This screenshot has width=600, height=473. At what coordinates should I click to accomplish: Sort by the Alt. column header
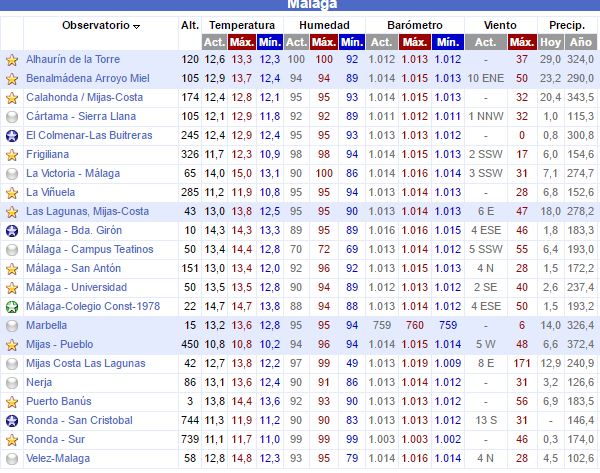pos(189,25)
